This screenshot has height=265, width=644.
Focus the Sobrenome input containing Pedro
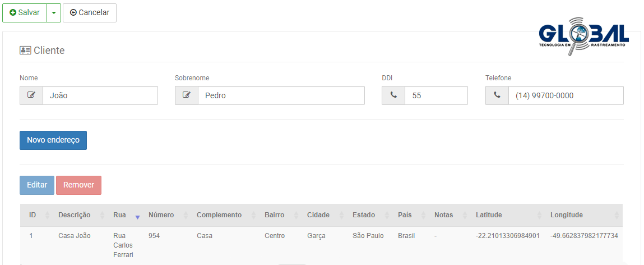point(280,95)
